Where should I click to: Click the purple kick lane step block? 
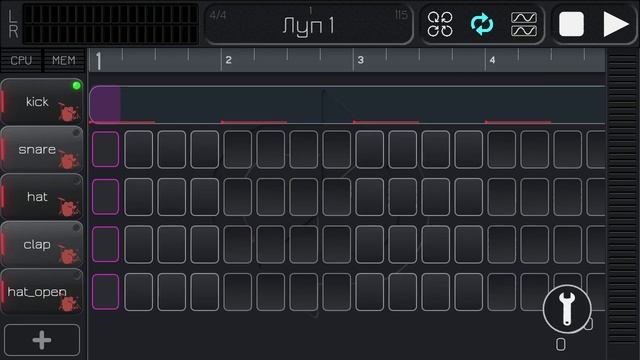[x=105, y=104]
